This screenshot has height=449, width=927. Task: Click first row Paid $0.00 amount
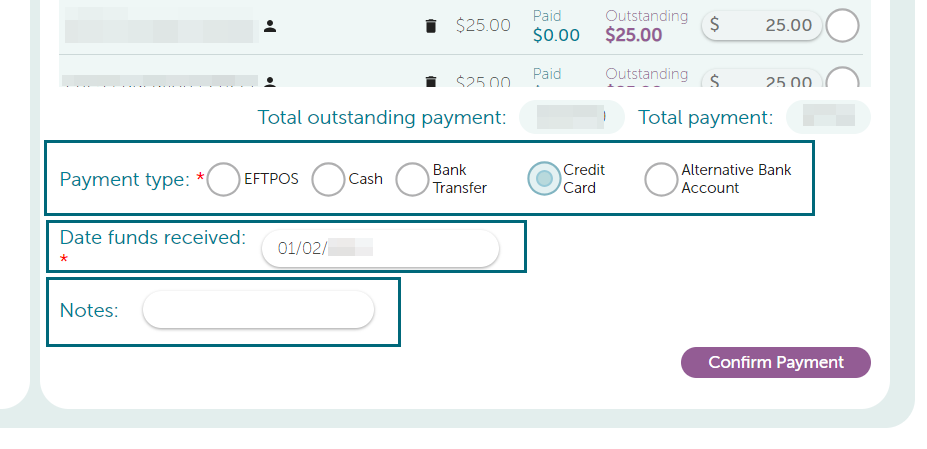coord(556,35)
